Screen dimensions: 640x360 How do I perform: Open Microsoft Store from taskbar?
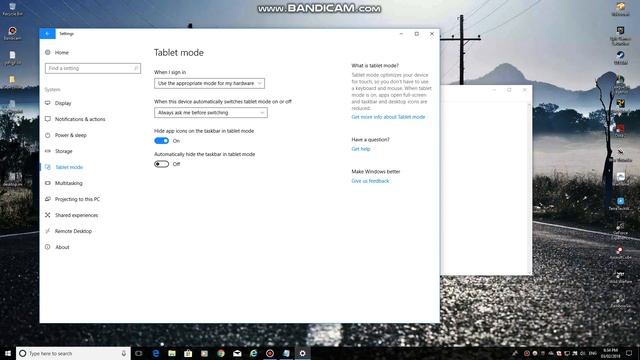coord(188,353)
